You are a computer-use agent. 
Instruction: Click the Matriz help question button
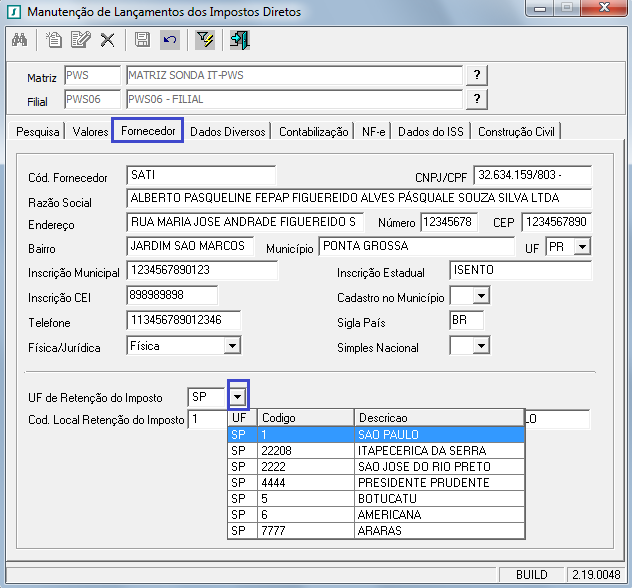(x=478, y=76)
